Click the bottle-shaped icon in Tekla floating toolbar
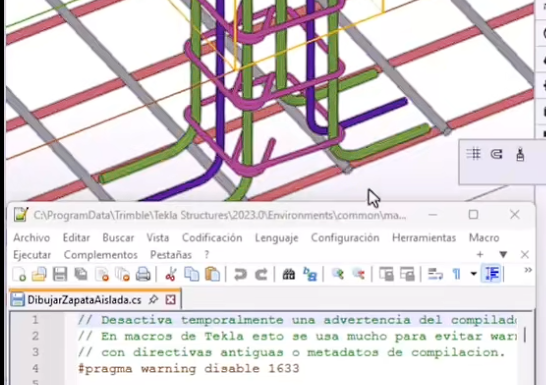Screen dimensions: 546x385 coord(520,154)
